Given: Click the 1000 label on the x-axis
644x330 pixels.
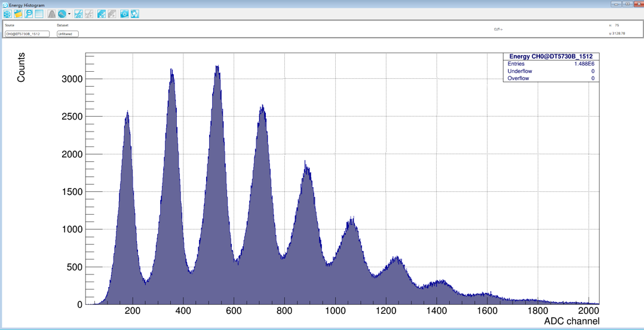Looking at the screenshot, I should pos(335,311).
